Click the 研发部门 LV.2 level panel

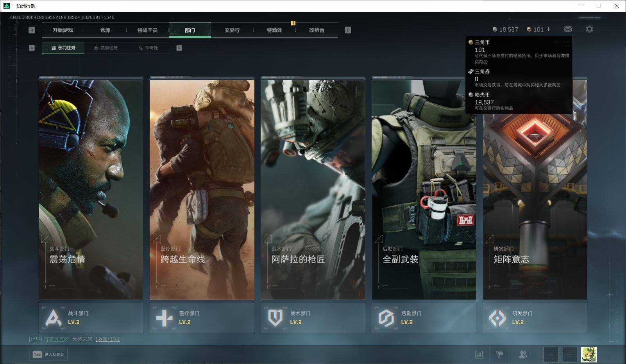tap(535, 318)
